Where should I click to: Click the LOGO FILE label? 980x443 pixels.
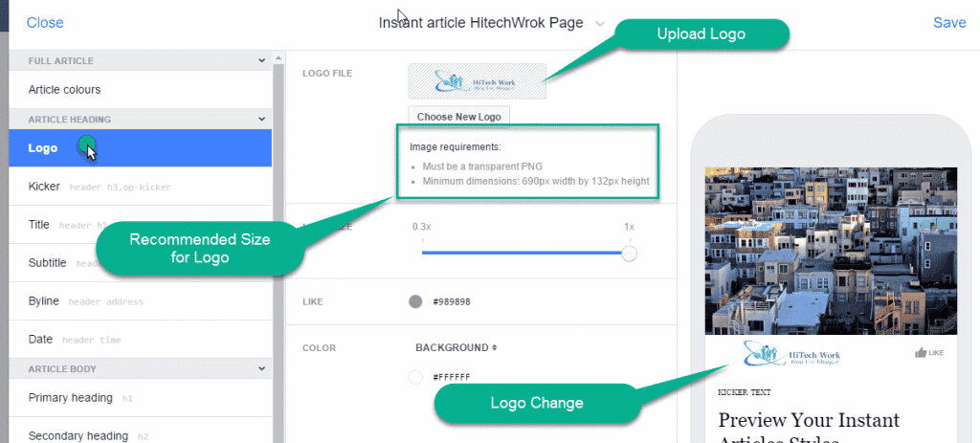pos(327,73)
